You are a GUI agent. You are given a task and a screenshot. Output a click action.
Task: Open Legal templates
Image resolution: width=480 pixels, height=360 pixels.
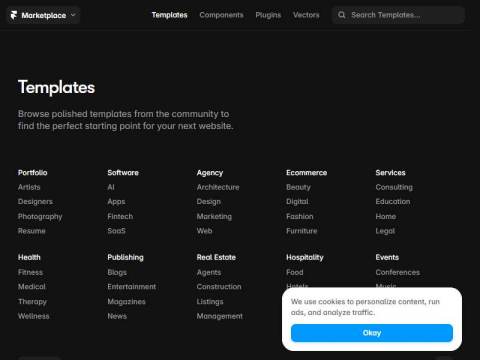385,231
